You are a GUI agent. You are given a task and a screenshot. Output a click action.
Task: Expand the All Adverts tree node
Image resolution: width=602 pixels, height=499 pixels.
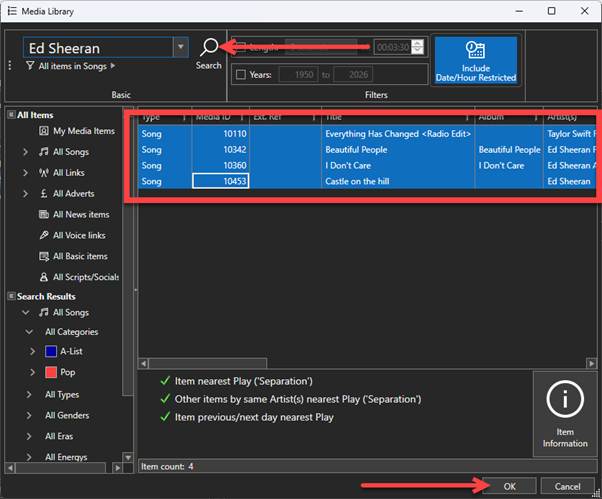click(25, 193)
